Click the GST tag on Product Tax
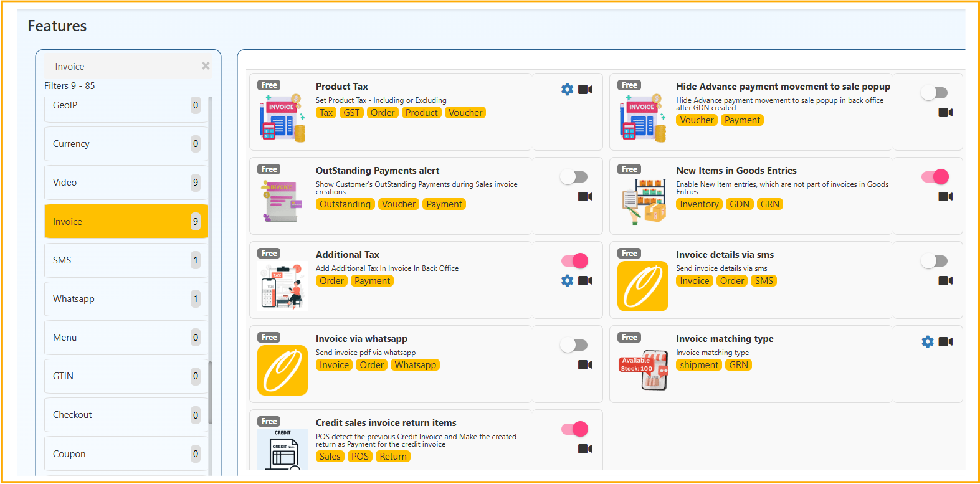Image resolution: width=980 pixels, height=484 pixels. (x=351, y=113)
